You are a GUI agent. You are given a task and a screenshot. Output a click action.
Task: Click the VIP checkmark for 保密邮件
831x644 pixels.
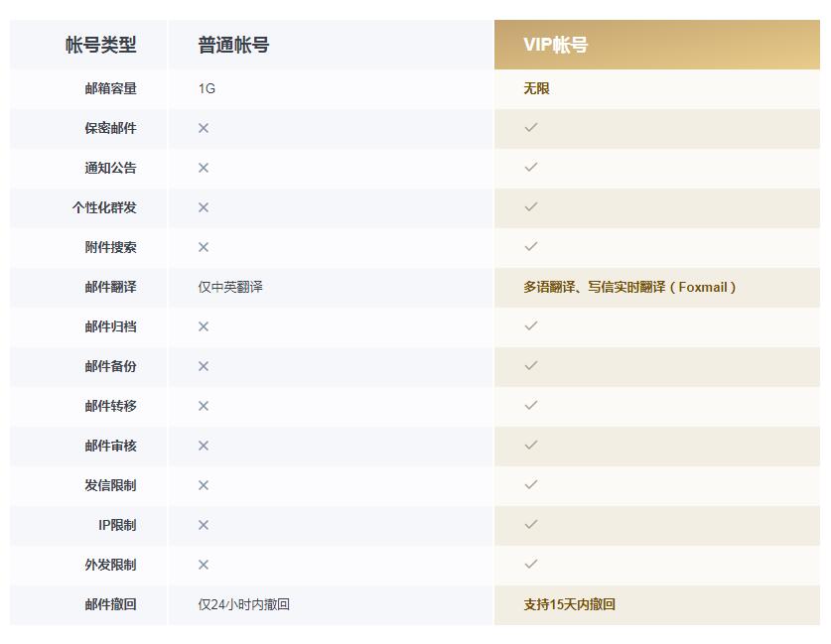tap(531, 128)
